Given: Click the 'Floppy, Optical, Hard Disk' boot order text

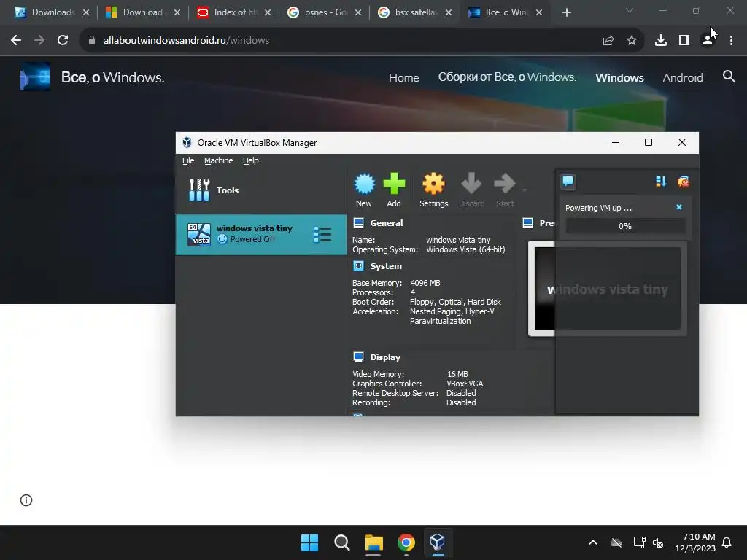Looking at the screenshot, I should [455, 302].
